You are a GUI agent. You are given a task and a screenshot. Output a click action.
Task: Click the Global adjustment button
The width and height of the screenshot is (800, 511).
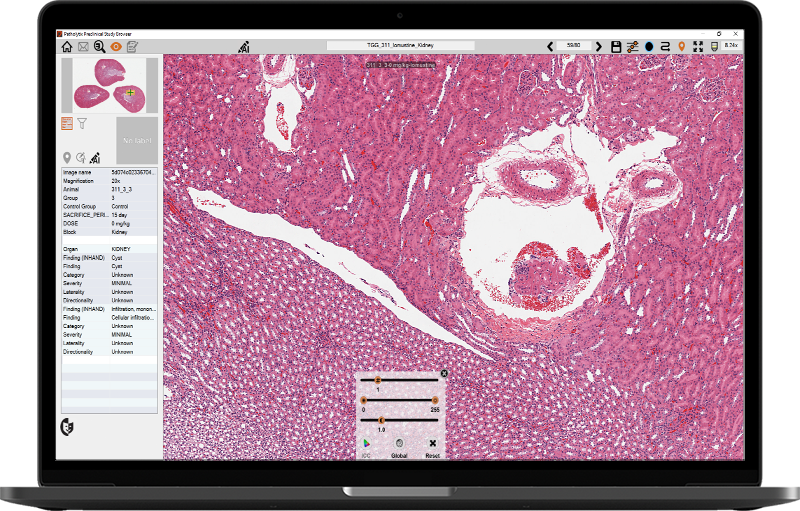(399, 448)
